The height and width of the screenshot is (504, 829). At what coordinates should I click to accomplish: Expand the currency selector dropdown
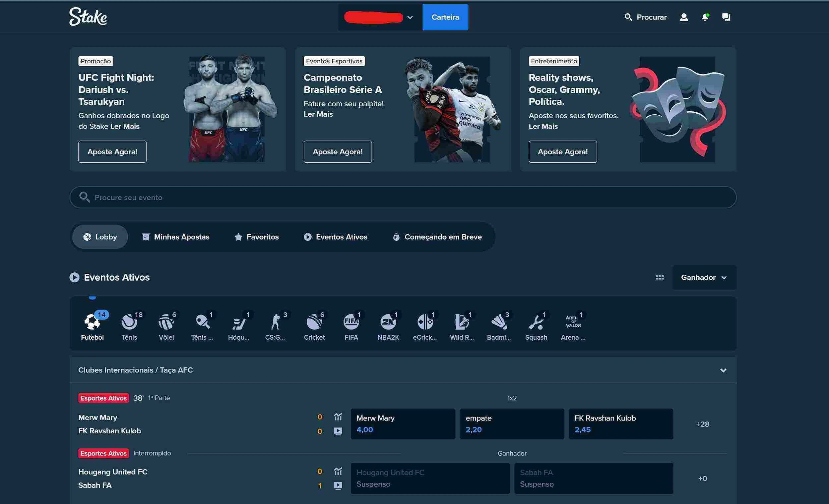(411, 17)
